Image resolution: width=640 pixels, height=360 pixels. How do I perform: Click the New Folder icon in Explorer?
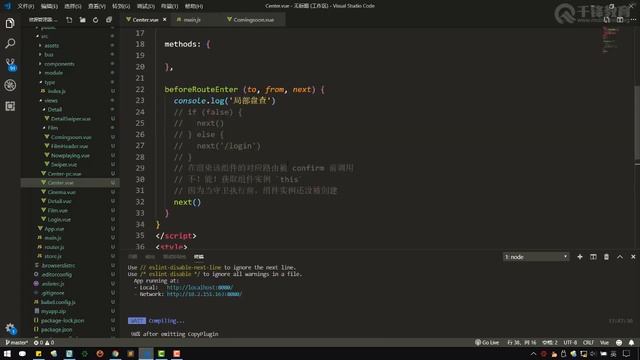pyautogui.click(x=82, y=20)
